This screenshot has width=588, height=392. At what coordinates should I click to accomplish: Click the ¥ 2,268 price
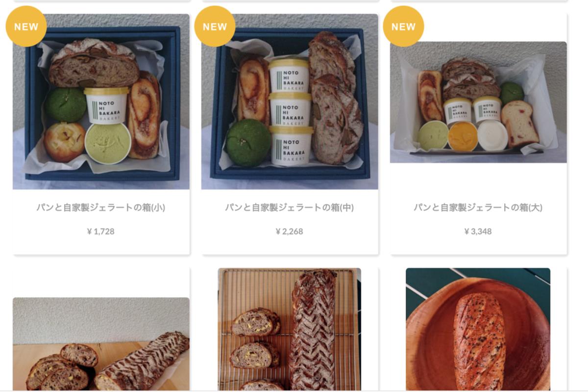[x=290, y=231]
